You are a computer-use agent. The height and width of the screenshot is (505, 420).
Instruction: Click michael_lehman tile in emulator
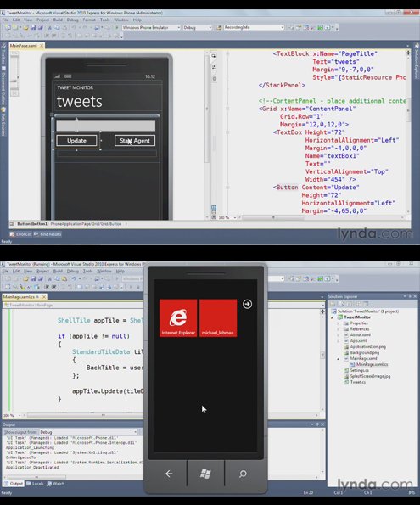pyautogui.click(x=218, y=318)
